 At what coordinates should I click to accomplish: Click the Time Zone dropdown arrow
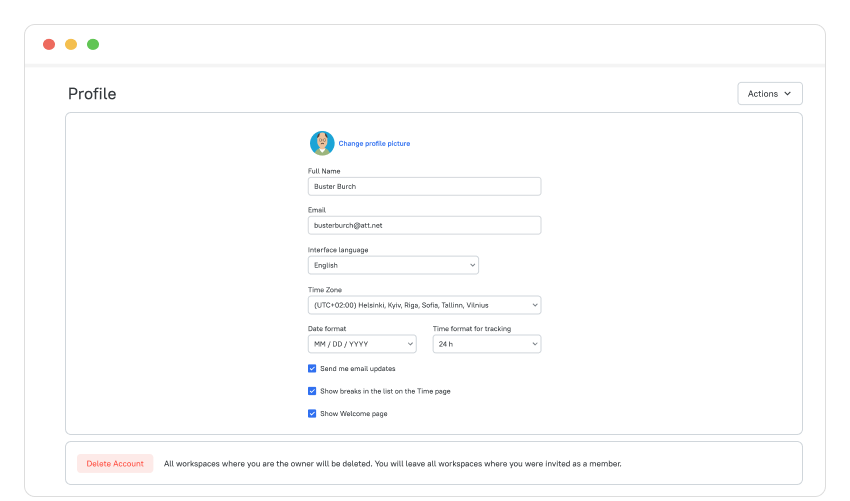click(535, 305)
